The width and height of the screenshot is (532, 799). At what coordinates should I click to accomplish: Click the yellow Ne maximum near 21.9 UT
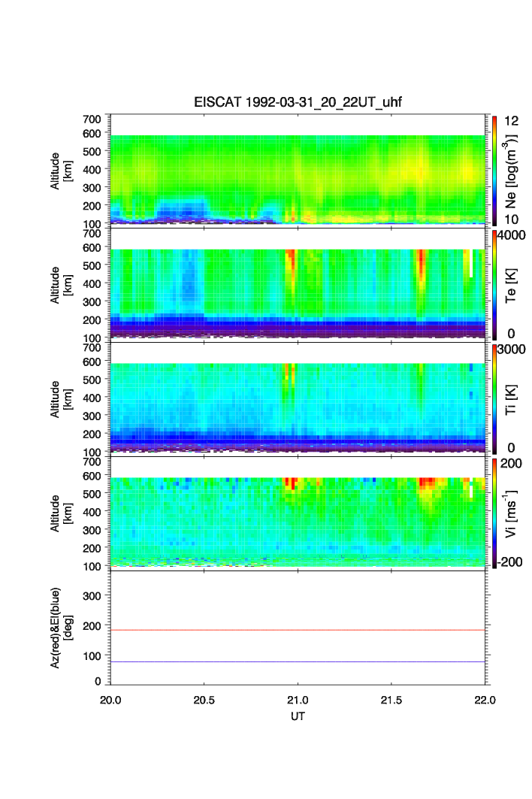tap(467, 171)
